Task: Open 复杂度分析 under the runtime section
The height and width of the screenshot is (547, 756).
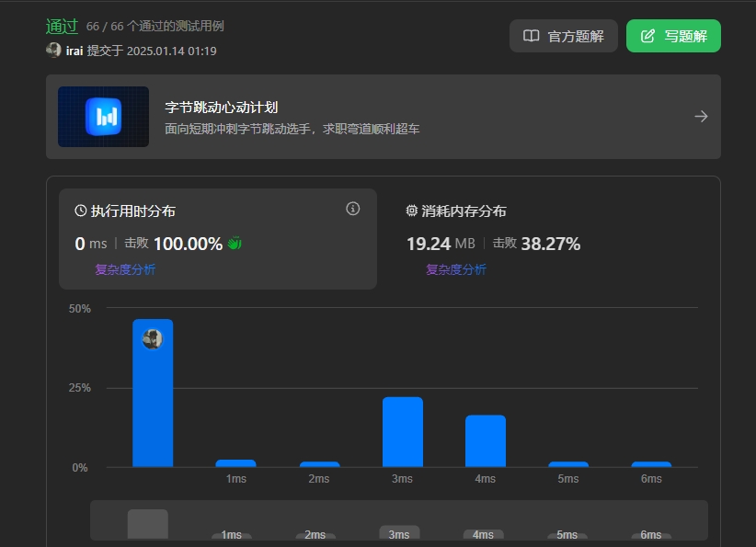Action: 124,270
